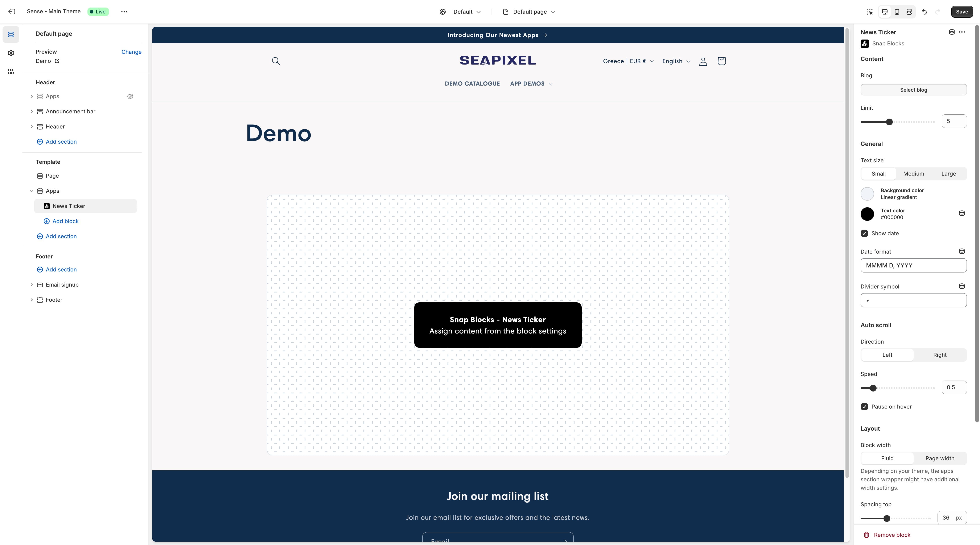Open the Sections panel icon in sidebar
This screenshot has height=545, width=980.
point(11,35)
